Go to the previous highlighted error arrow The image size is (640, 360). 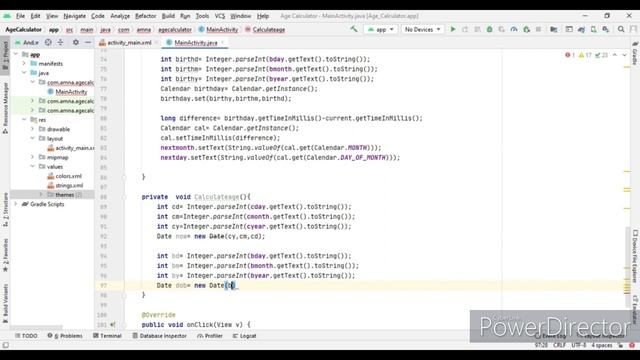pyautogui.click(x=615, y=55)
